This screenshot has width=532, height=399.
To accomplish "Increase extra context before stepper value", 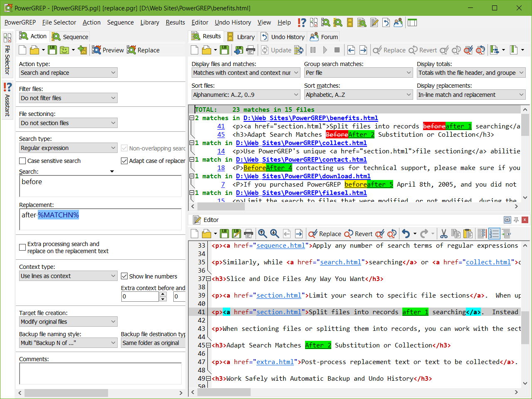I will click(x=163, y=294).
